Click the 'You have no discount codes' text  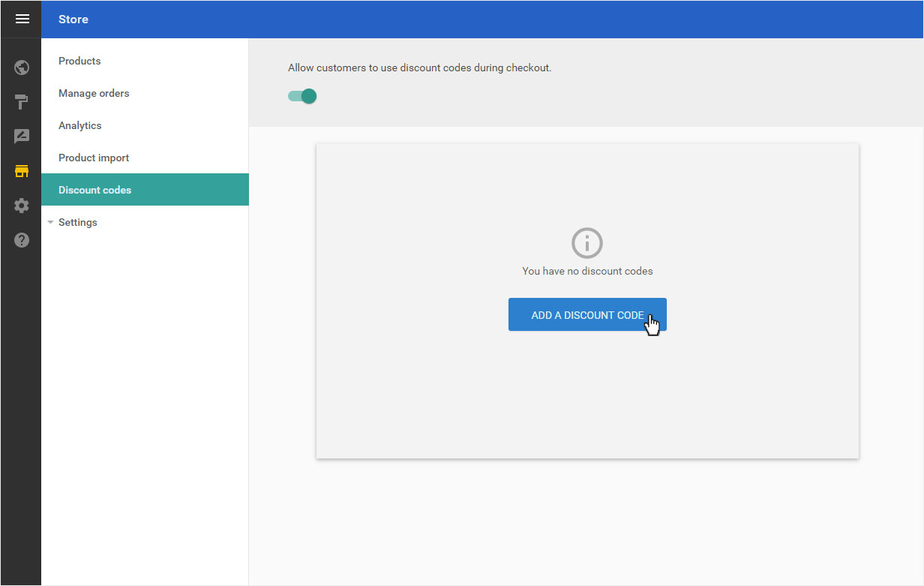point(587,271)
